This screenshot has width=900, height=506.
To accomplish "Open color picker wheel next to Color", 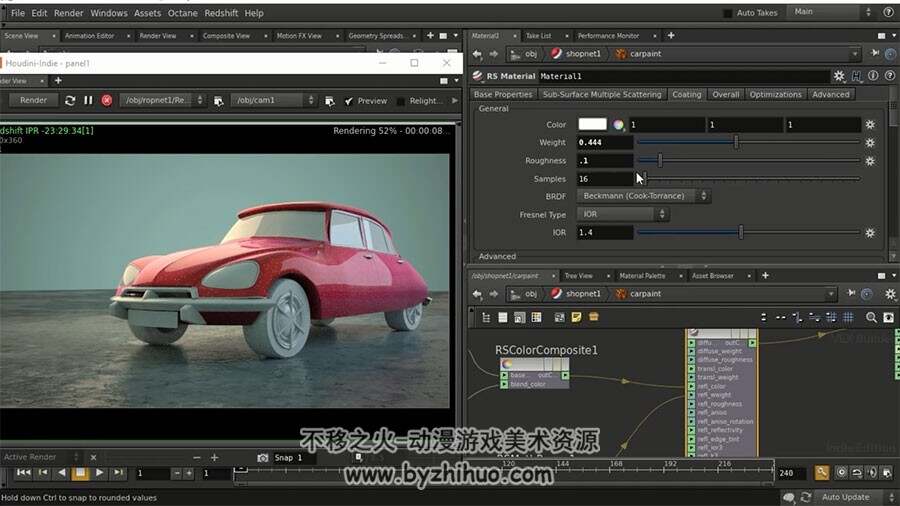I will point(618,124).
